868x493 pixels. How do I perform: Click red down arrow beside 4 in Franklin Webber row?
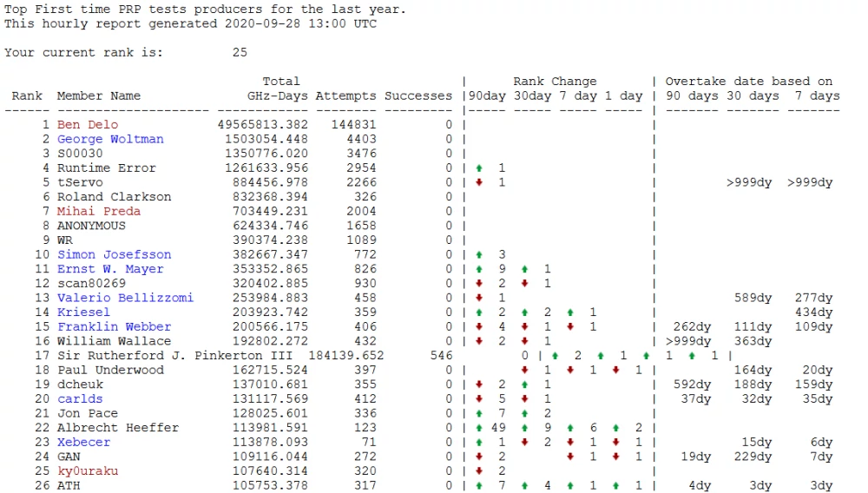tap(479, 326)
